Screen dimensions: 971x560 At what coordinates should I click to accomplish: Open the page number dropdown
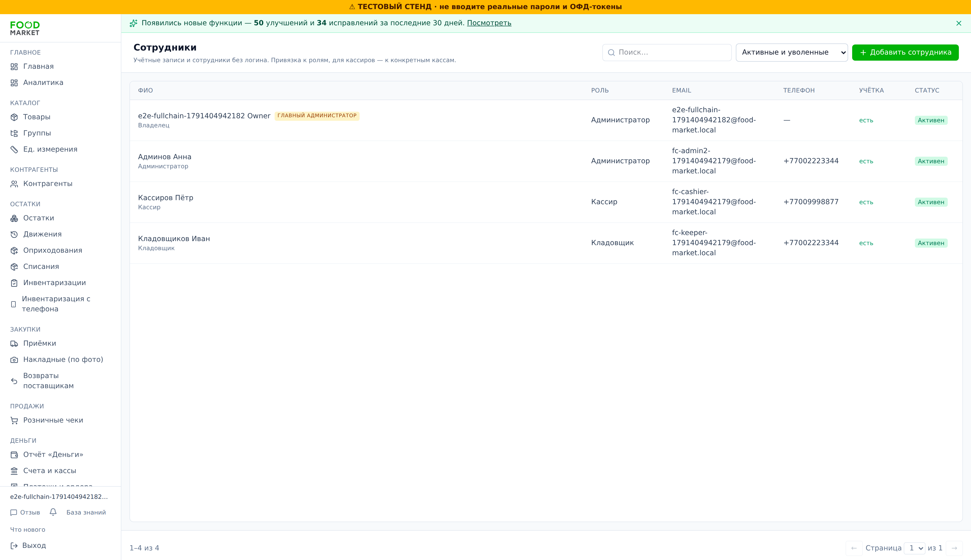pyautogui.click(x=914, y=548)
